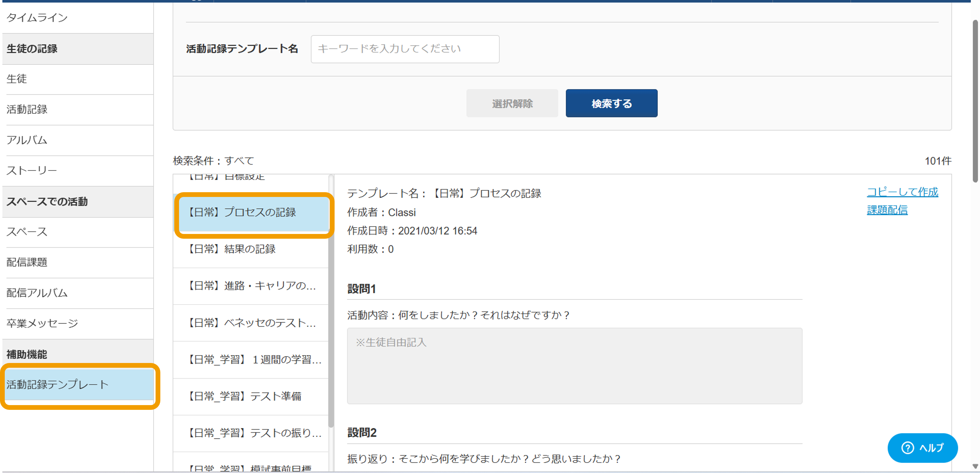Click 作成者:Classi text
Screen dimensions: 980x473
pyautogui.click(x=381, y=213)
